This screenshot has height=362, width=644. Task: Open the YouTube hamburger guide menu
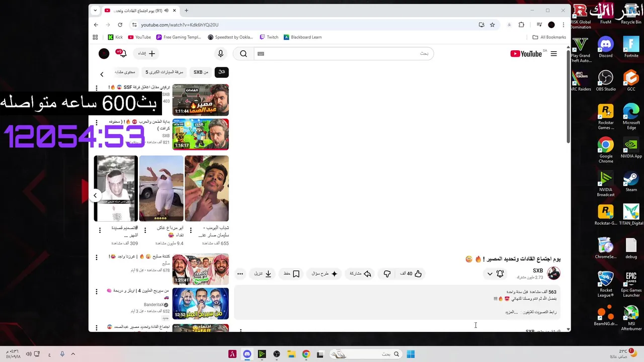tap(553, 54)
